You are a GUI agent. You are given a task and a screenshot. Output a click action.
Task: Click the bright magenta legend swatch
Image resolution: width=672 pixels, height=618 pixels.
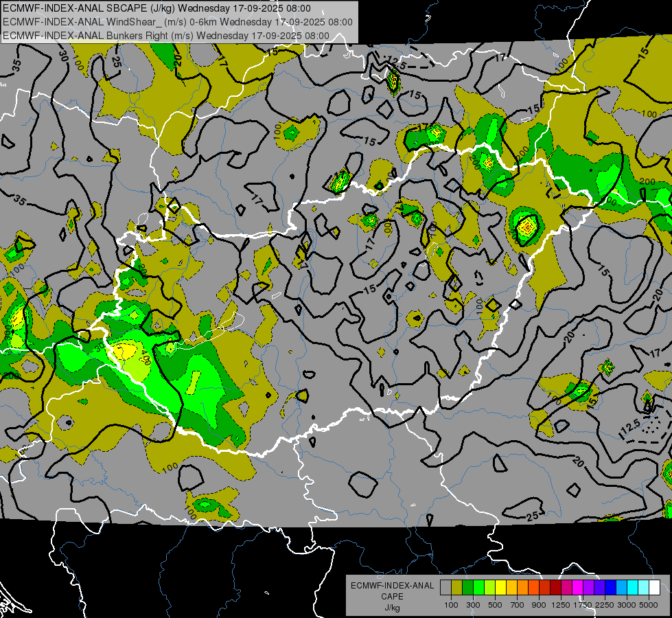tap(578, 588)
